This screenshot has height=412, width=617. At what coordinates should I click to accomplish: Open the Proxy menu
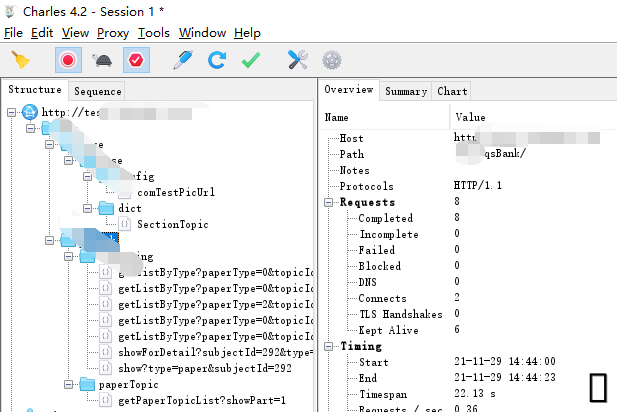pos(113,33)
